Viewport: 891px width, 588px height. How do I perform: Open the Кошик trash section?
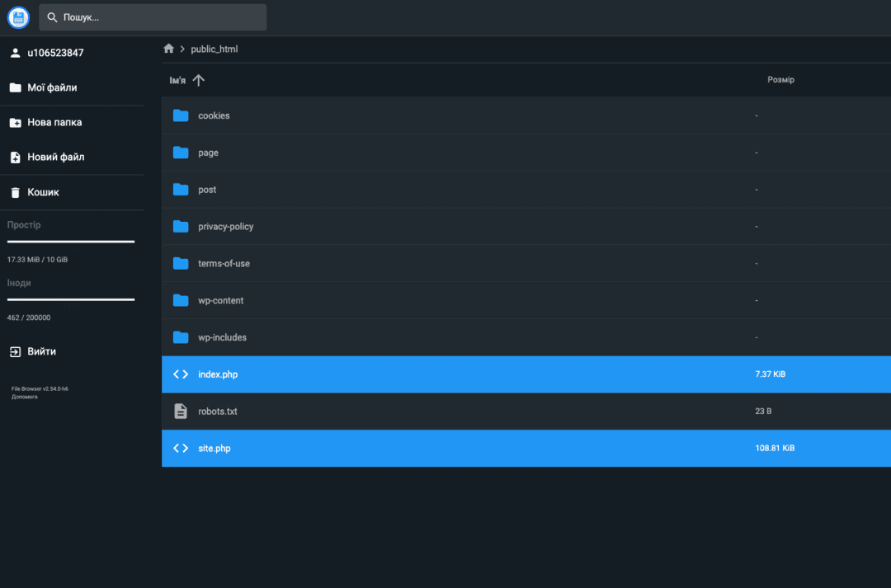pyautogui.click(x=43, y=192)
